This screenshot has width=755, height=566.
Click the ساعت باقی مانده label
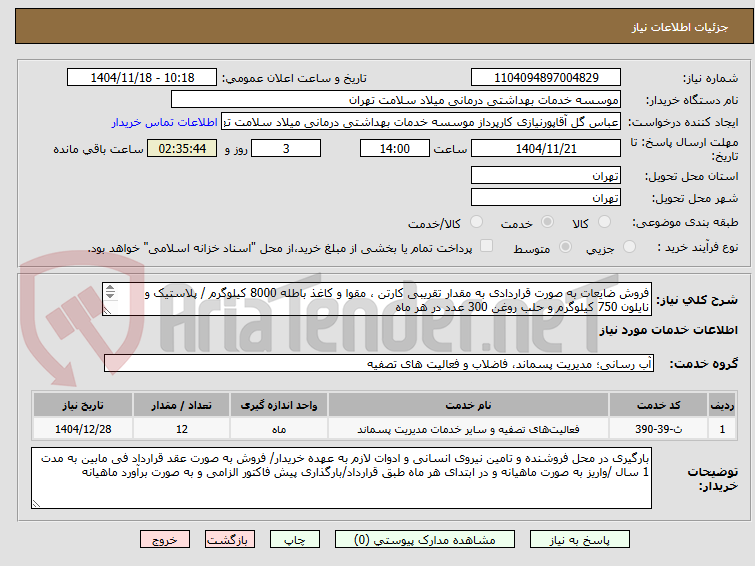click(x=98, y=149)
